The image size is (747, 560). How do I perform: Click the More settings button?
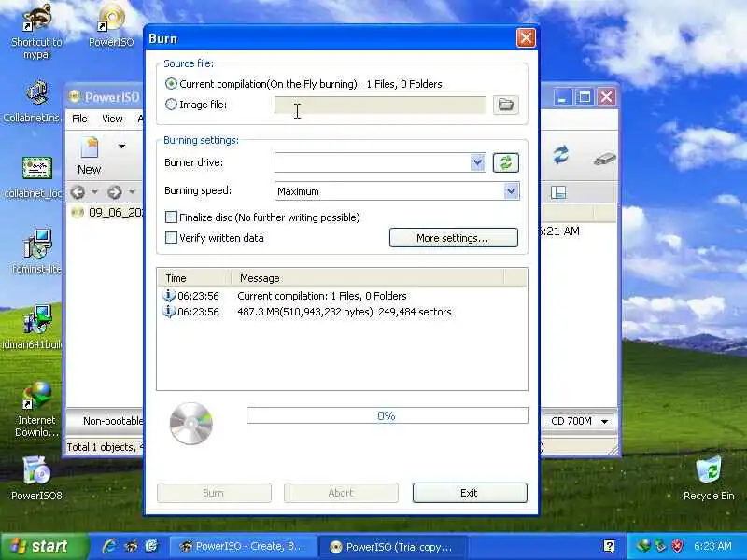pos(453,238)
